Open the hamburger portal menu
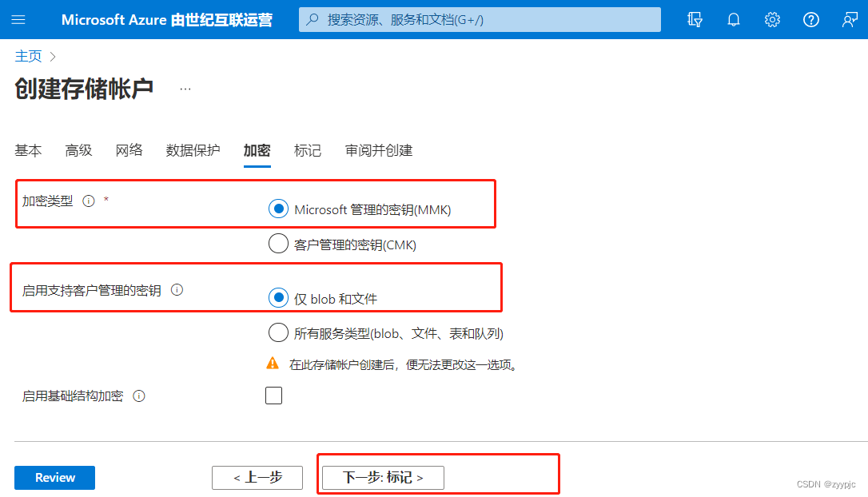The height and width of the screenshot is (497, 868). click(x=18, y=20)
